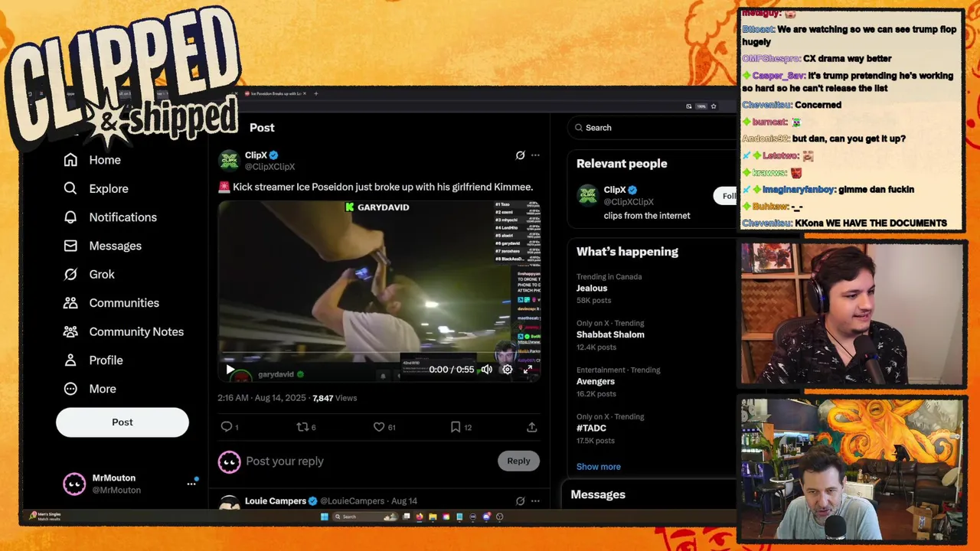Open a new browser tab with plus

click(x=315, y=93)
